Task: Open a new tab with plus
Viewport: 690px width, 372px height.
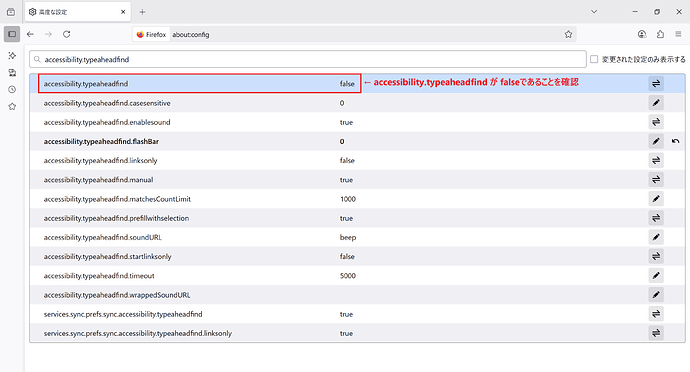Action: (142, 12)
